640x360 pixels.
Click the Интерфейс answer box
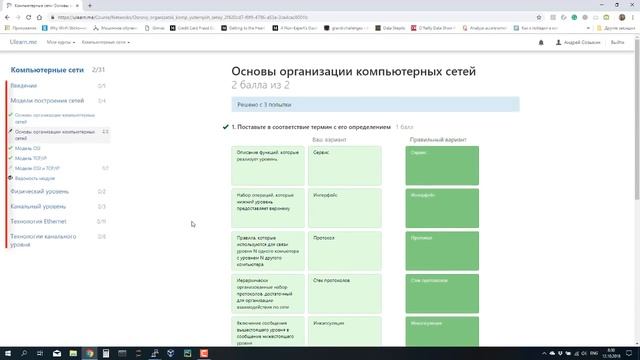tap(345, 208)
